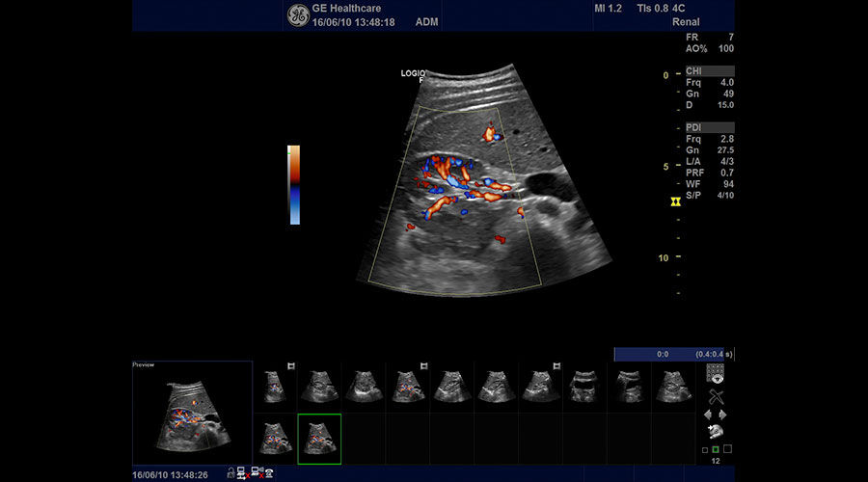Viewport: 868px width, 482px height.
Task: Open tenth thumbnail in top row
Action: (x=674, y=387)
